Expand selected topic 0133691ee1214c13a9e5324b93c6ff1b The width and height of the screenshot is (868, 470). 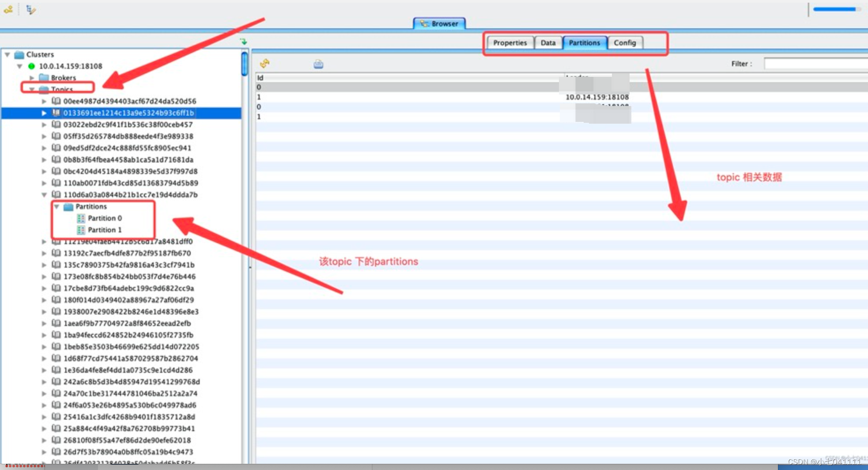[x=44, y=113]
